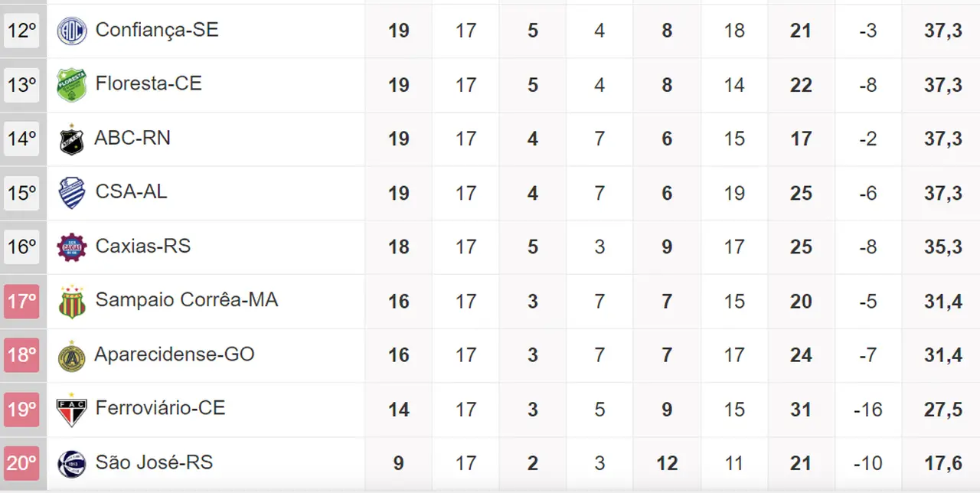Click the São José-RS crest icon
The width and height of the screenshot is (980, 493).
[x=72, y=464]
